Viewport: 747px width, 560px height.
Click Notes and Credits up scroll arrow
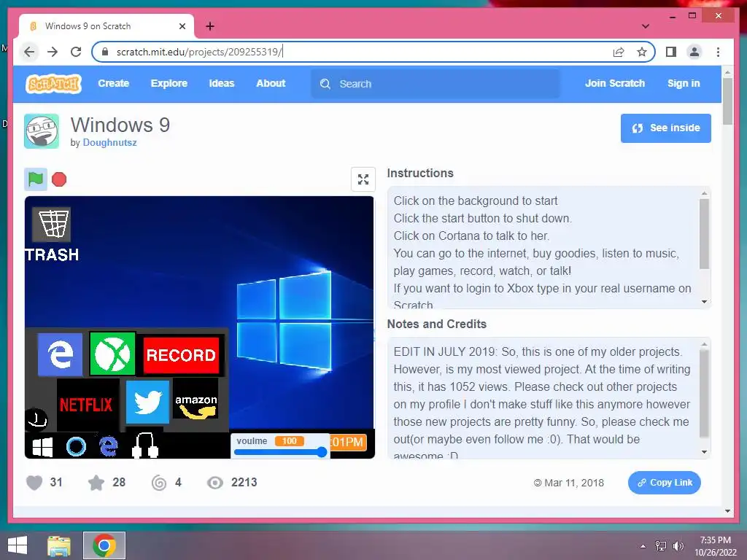coord(704,344)
